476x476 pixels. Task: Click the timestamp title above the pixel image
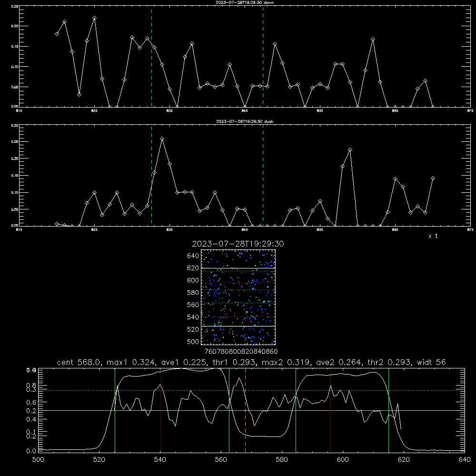[238, 244]
